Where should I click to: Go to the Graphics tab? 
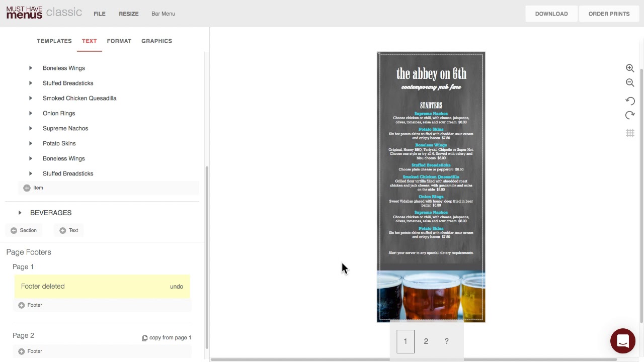coord(156,41)
